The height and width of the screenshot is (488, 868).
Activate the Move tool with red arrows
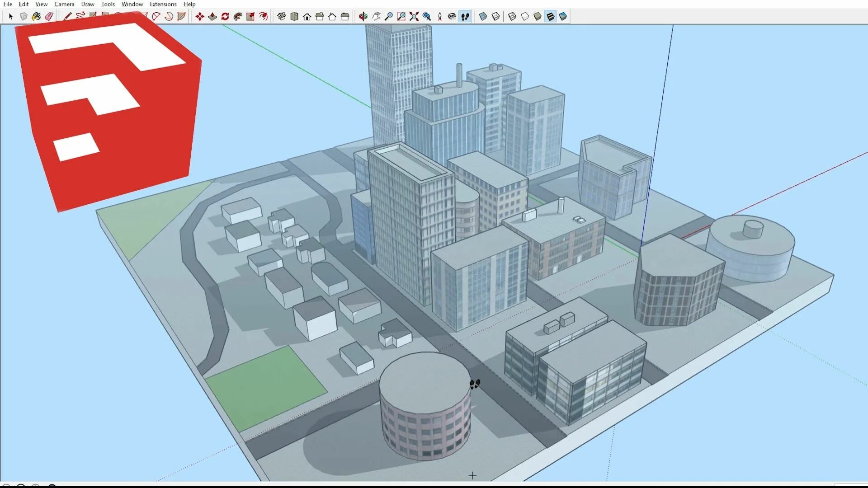point(200,17)
